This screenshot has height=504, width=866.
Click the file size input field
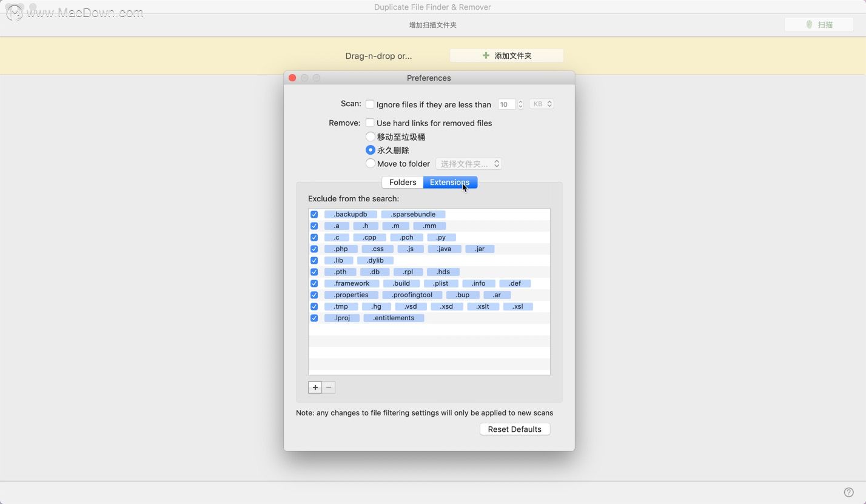coord(507,104)
